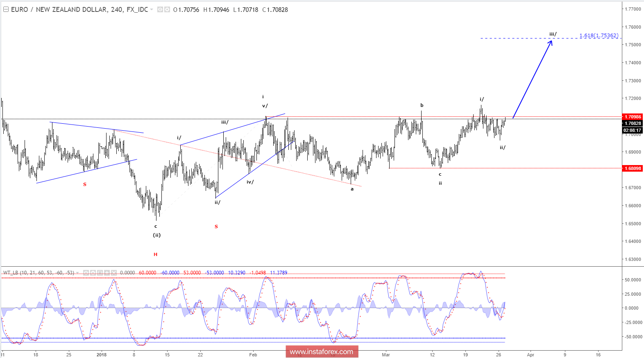644x358 pixels.
Task: Click the 11.3789 indicator value
Action: point(279,272)
